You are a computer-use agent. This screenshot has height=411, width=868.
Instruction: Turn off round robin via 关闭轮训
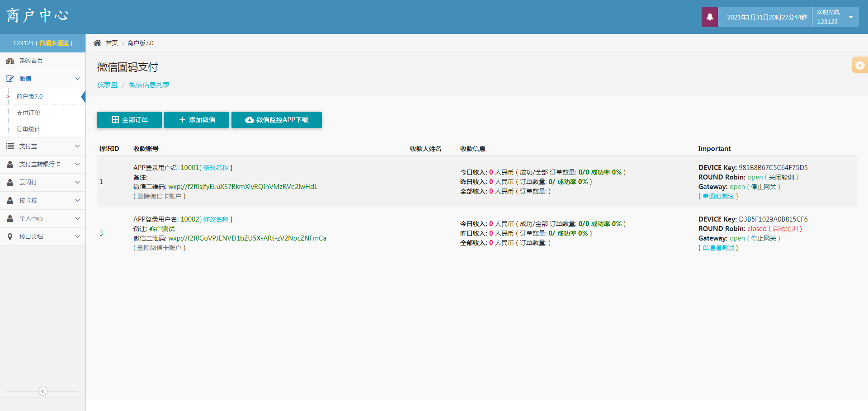click(783, 177)
